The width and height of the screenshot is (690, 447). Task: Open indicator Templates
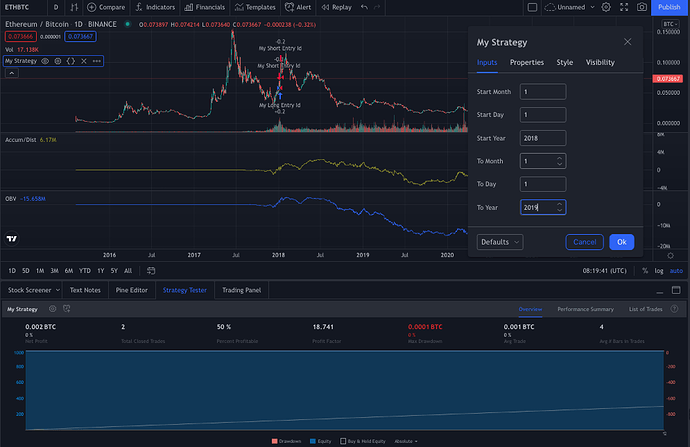coord(255,7)
